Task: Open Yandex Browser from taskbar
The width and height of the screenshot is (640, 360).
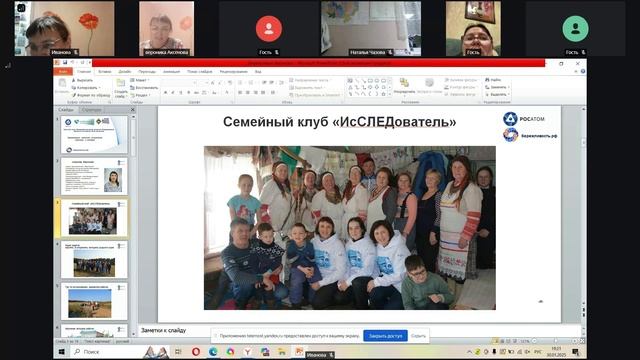Action: point(248,352)
